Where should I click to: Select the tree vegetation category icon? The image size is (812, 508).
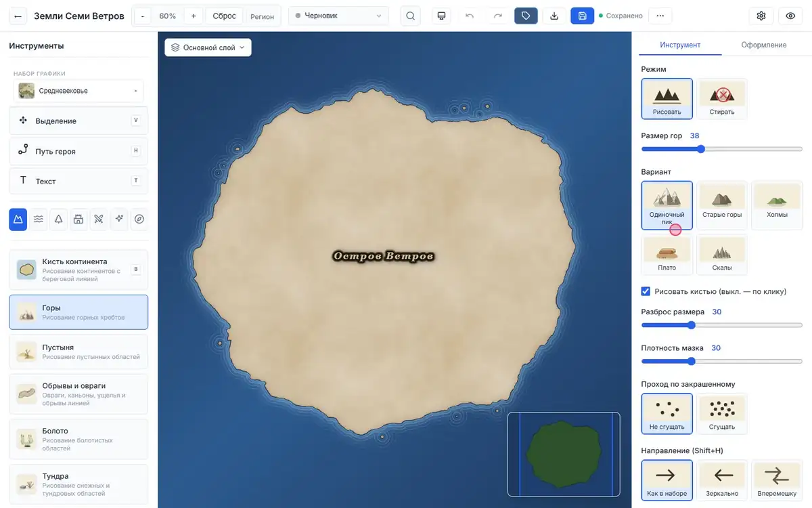[59, 219]
